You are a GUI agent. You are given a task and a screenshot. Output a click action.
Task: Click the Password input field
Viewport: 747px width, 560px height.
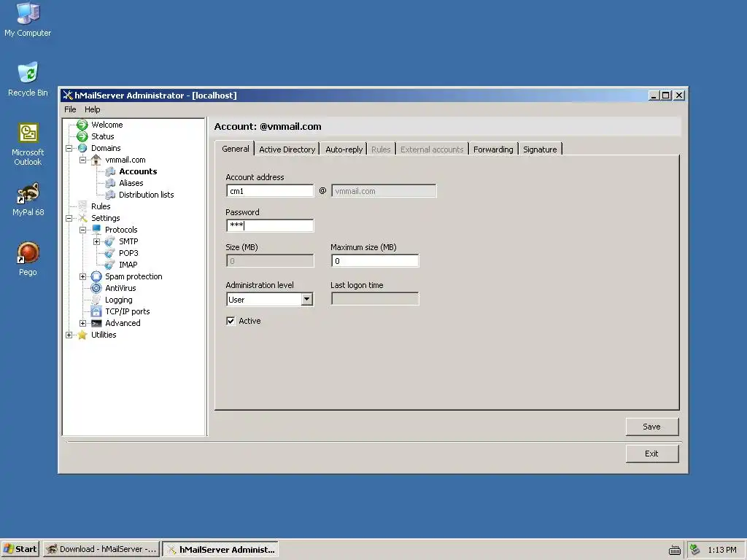click(x=270, y=226)
